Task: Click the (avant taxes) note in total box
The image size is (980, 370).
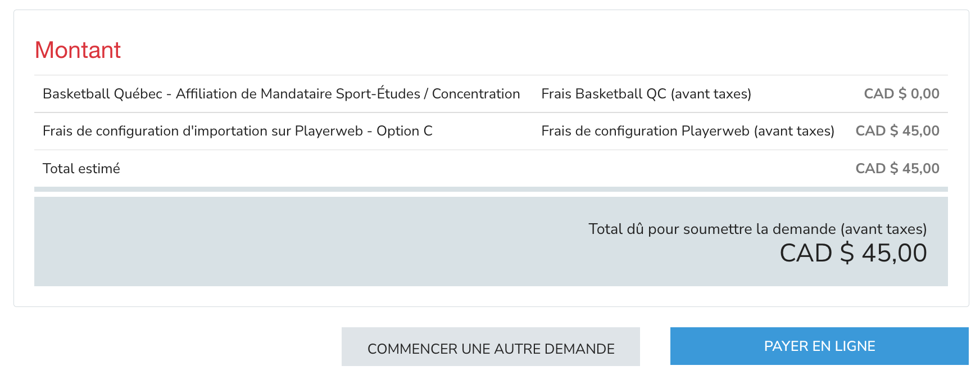Action: click(x=884, y=229)
